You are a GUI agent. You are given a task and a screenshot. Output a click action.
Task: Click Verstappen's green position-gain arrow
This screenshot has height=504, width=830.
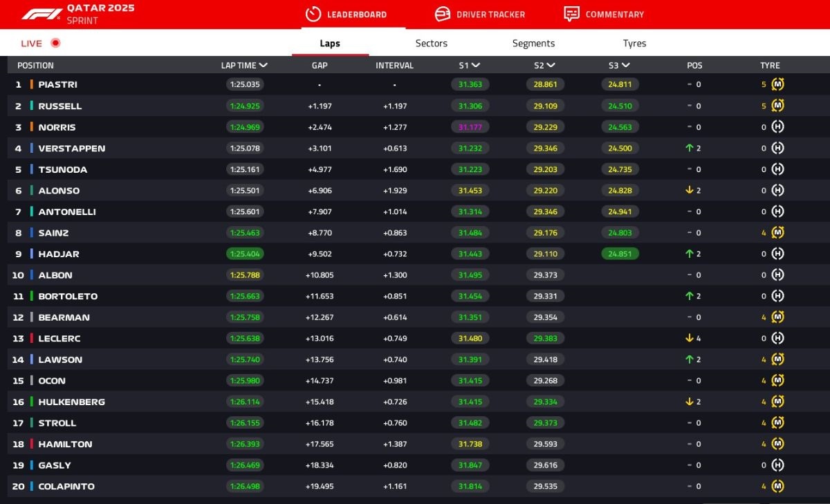690,148
